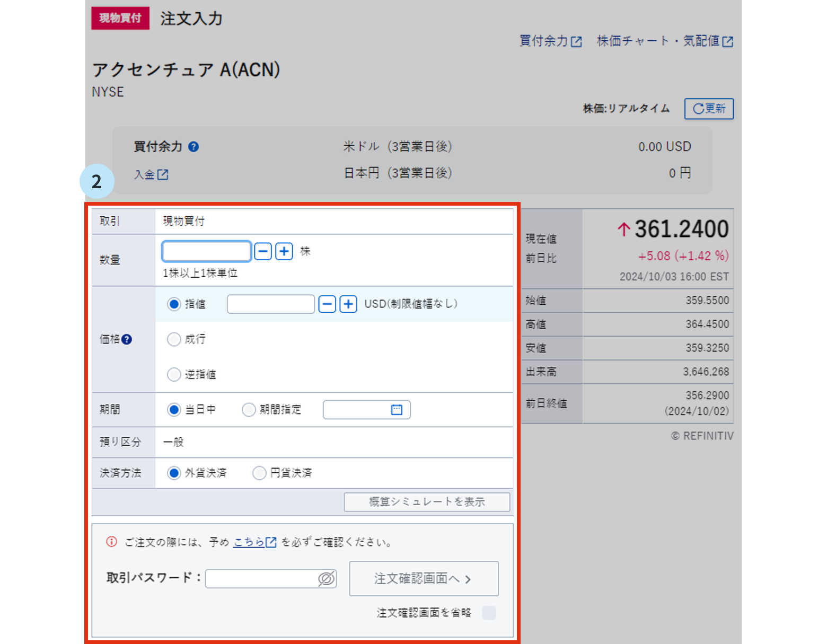Click the current price 361.2400
The height and width of the screenshot is (644, 827).
(x=682, y=230)
